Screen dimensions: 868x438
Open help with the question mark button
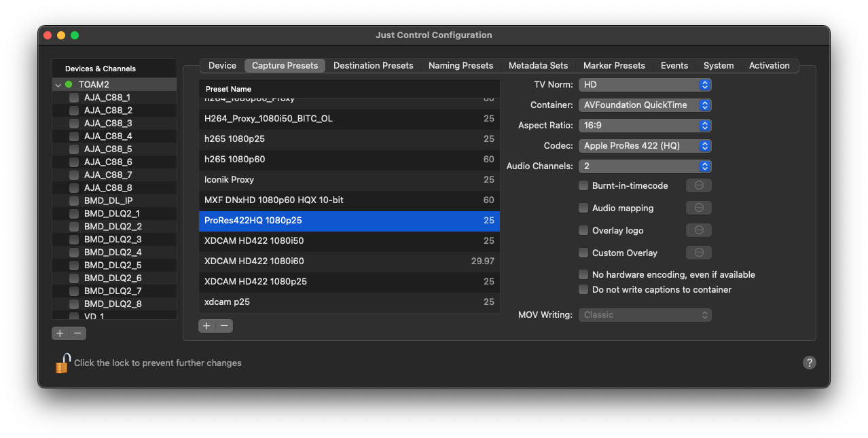(x=809, y=363)
